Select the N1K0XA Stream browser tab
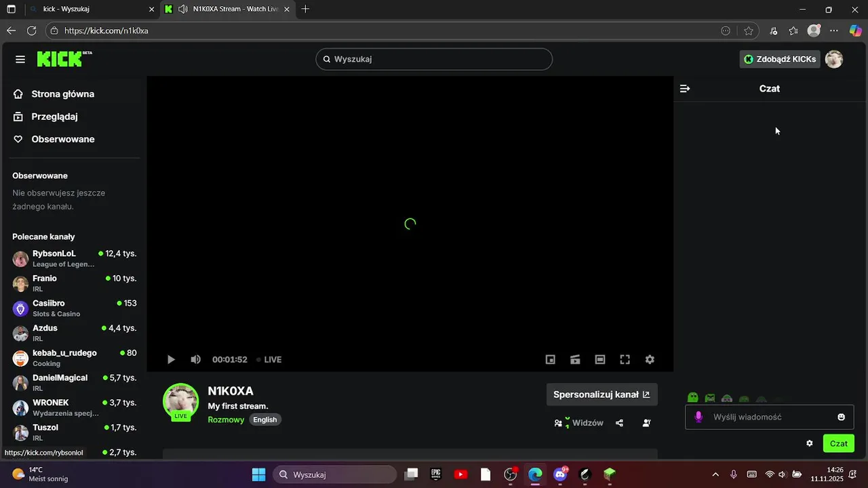Screen dimensions: 868x488 [228, 9]
